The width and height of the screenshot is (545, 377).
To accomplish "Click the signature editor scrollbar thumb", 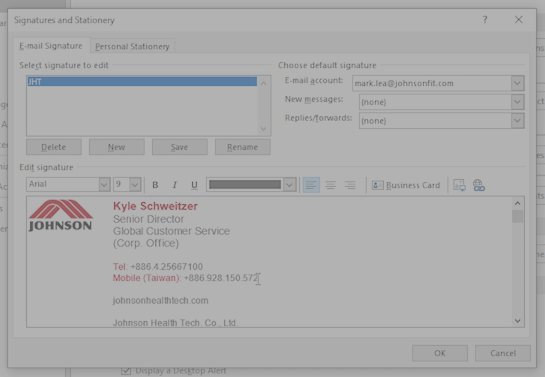I will coord(518,216).
